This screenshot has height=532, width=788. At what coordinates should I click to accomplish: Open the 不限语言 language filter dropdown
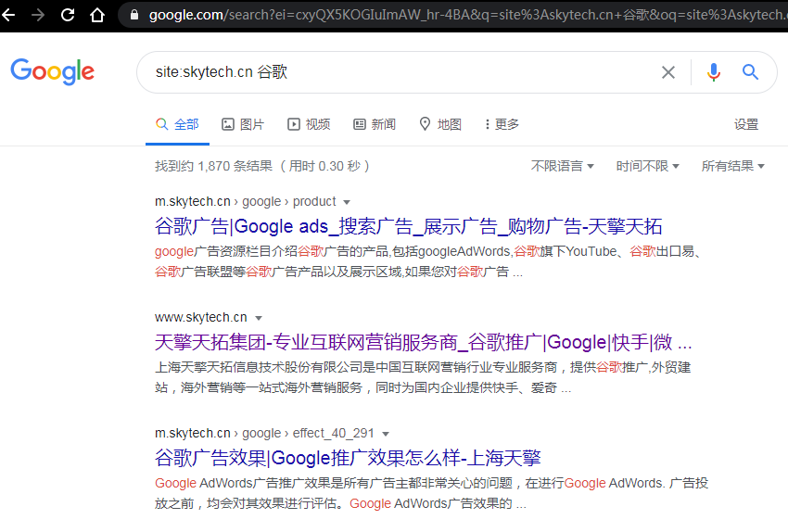tap(563, 166)
